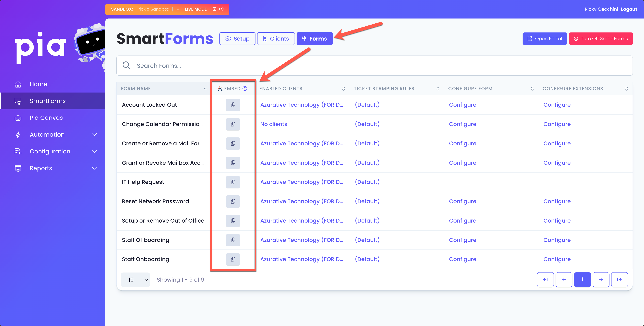Configure form for Reset Network Password

click(462, 201)
